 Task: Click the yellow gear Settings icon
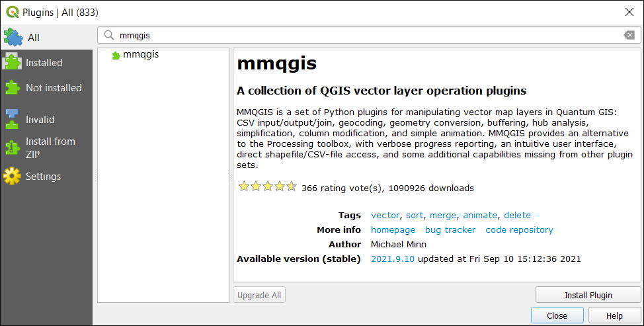coord(12,176)
